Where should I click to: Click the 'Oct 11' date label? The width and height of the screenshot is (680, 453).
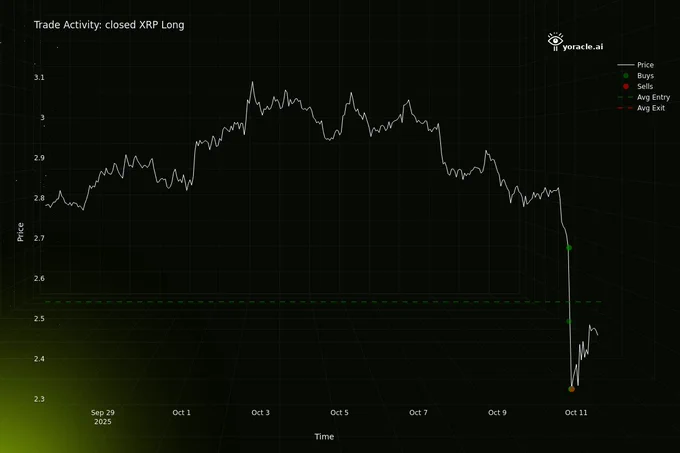click(x=576, y=413)
